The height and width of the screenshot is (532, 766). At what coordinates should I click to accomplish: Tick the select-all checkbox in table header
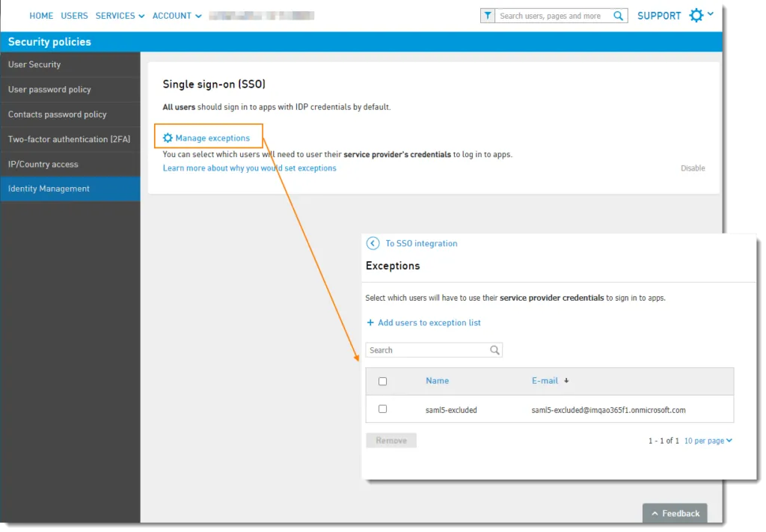pos(382,381)
